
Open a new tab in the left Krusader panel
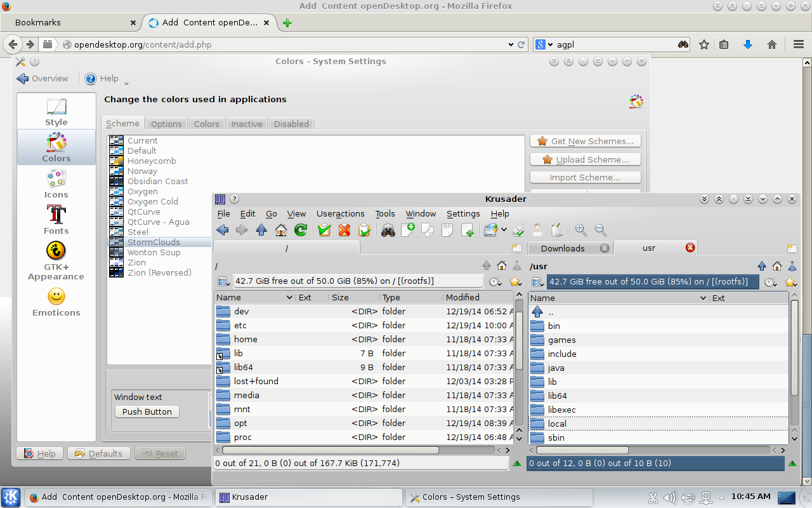pyautogui.click(x=517, y=248)
